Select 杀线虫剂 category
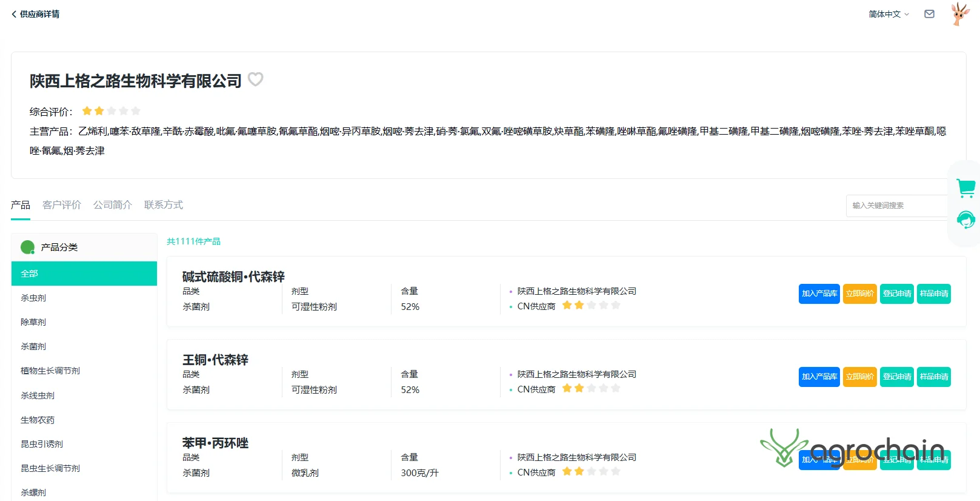980x501 pixels. (x=84, y=395)
